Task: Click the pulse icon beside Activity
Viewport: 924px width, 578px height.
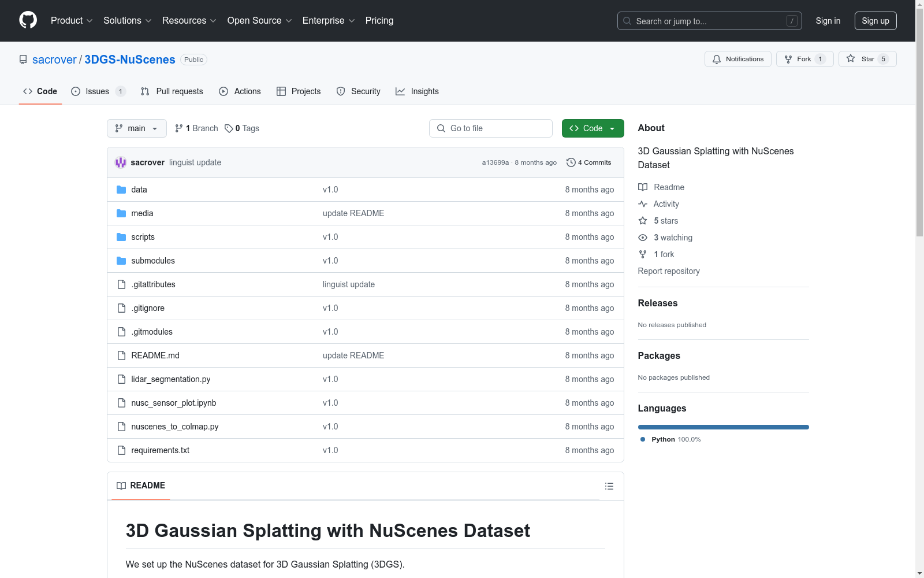Action: click(643, 204)
